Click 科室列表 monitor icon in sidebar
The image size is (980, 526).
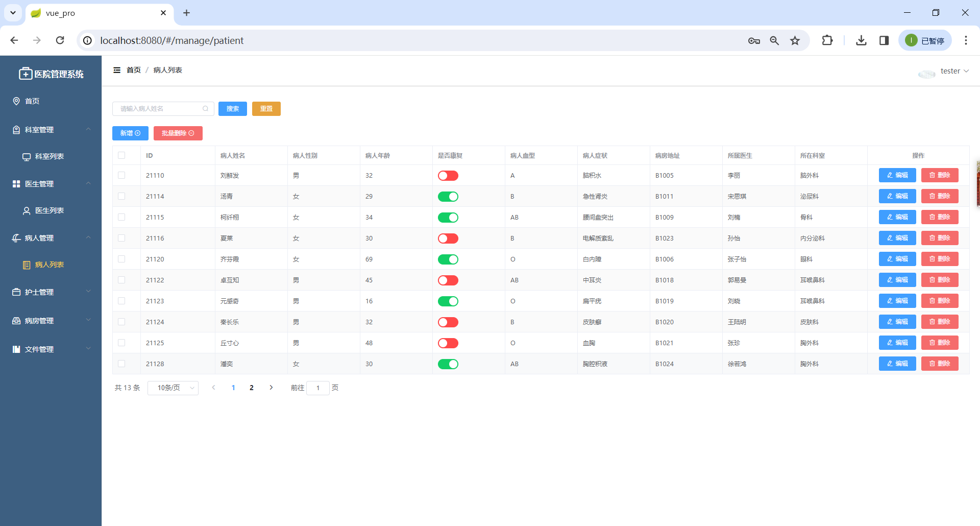point(27,157)
